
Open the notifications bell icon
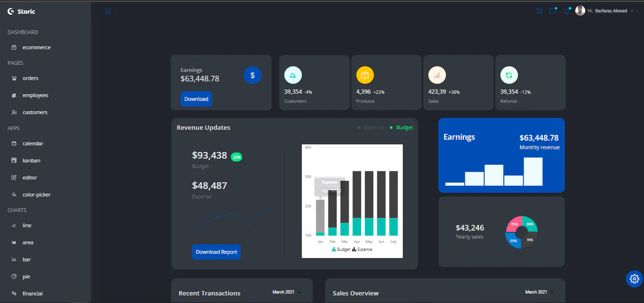click(567, 11)
